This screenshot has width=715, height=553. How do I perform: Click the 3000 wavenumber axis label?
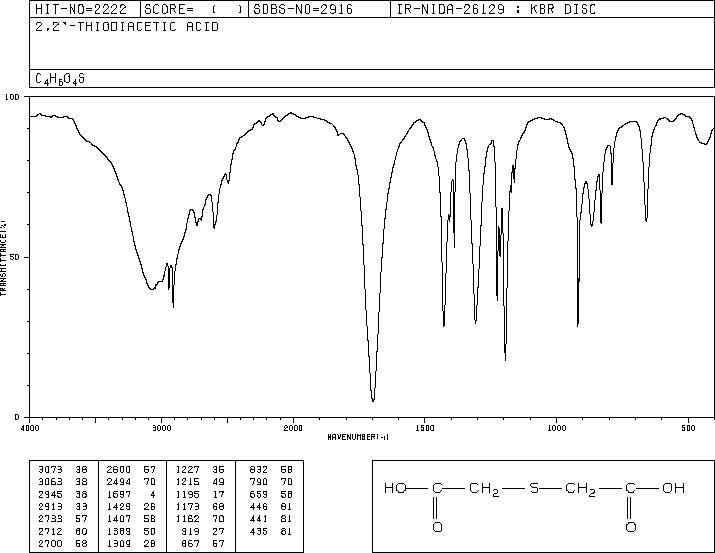[161, 428]
